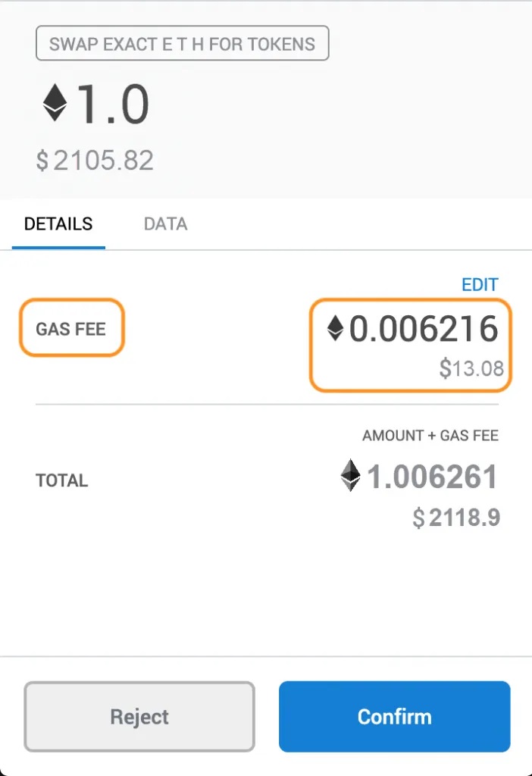This screenshot has height=776, width=532.
Task: Click the GAS FEE label
Action: pyautogui.click(x=70, y=329)
